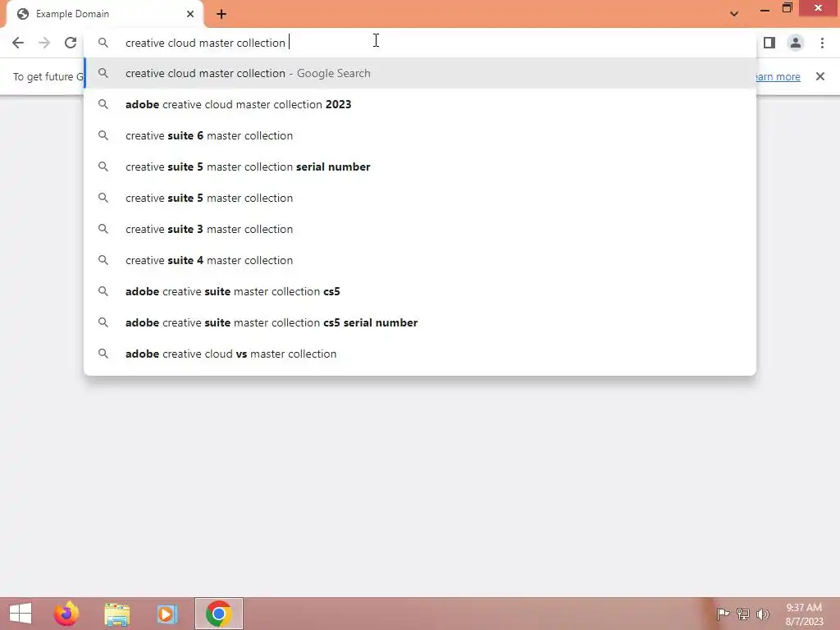Image resolution: width=840 pixels, height=630 pixels.
Task: Pick 'creative suite 3 master collection' suggestion
Action: [x=420, y=229]
